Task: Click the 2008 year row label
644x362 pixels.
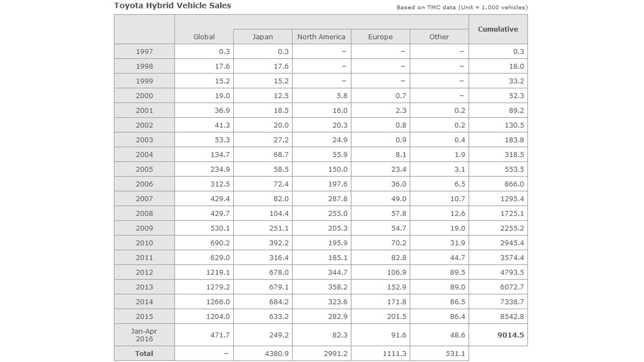Action: pyautogui.click(x=144, y=214)
